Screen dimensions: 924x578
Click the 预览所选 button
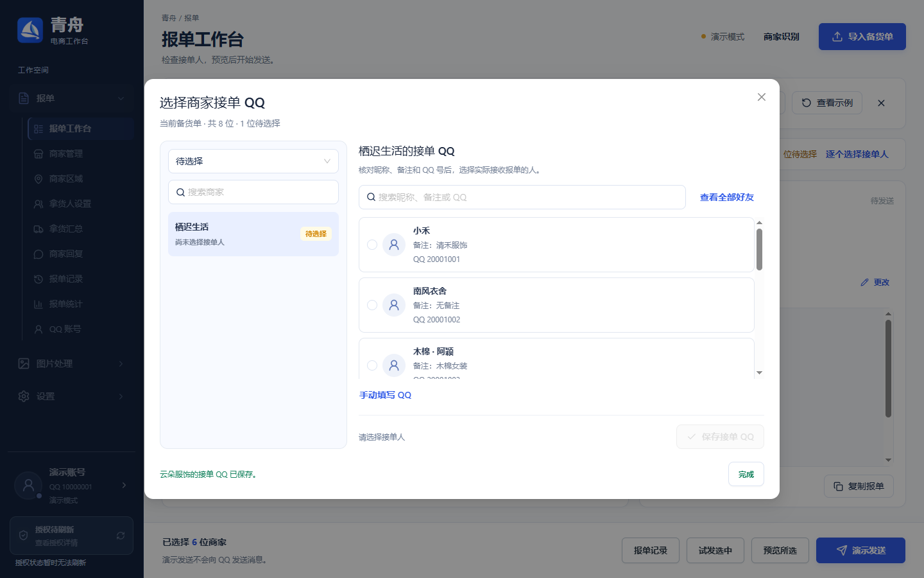[x=780, y=550]
